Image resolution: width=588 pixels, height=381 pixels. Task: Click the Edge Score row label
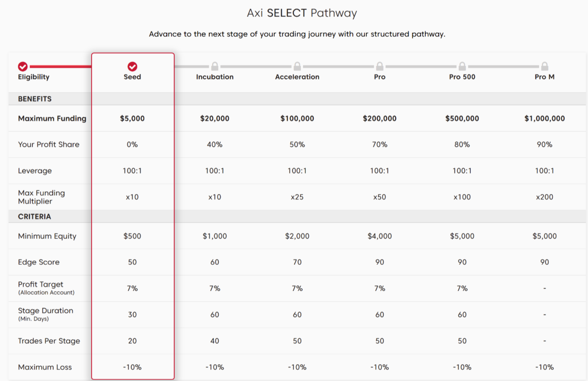[39, 262]
